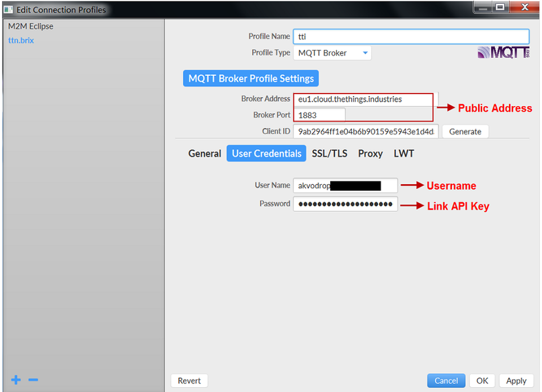Select the ttn.brix profile in list
This screenshot has height=392, width=542.
pyautogui.click(x=21, y=40)
